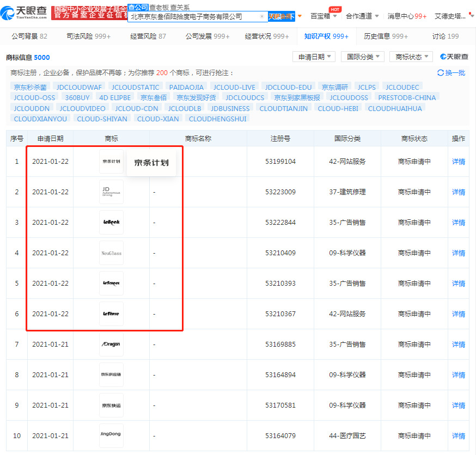The width and height of the screenshot is (476, 455).
Task: Open the Dragon trademark thumbnail
Action: (112, 345)
